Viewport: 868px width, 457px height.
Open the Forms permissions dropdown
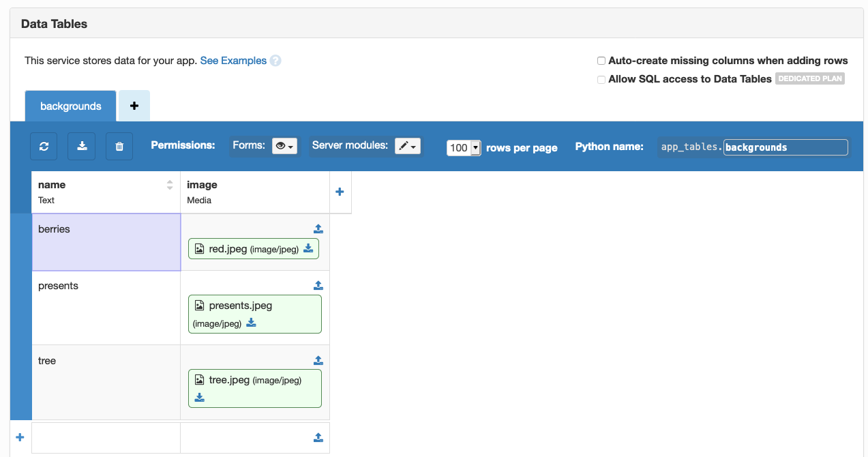284,146
